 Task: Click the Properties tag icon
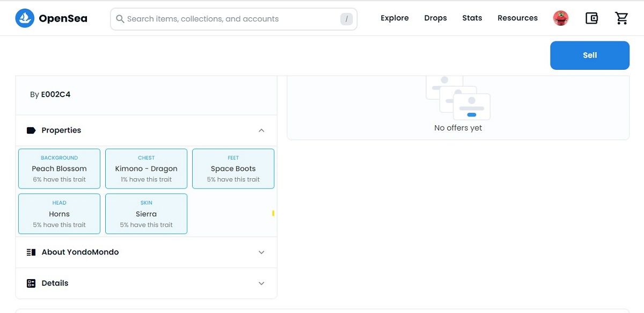click(x=31, y=130)
